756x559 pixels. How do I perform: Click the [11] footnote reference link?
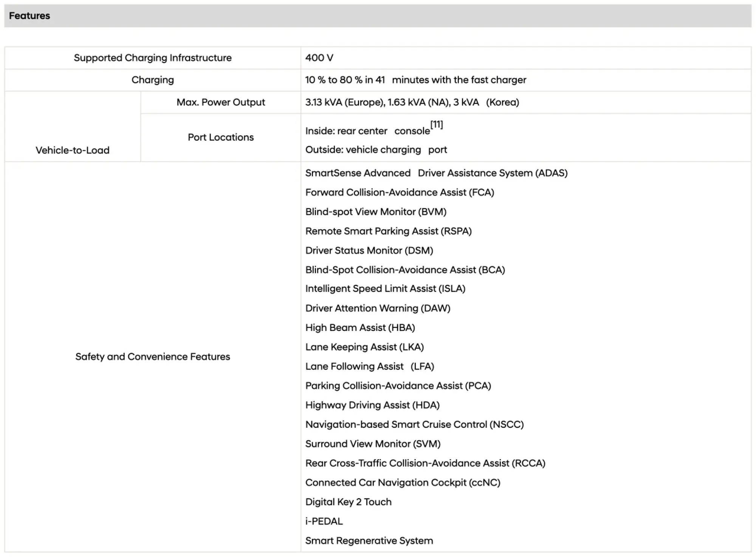[437, 124]
